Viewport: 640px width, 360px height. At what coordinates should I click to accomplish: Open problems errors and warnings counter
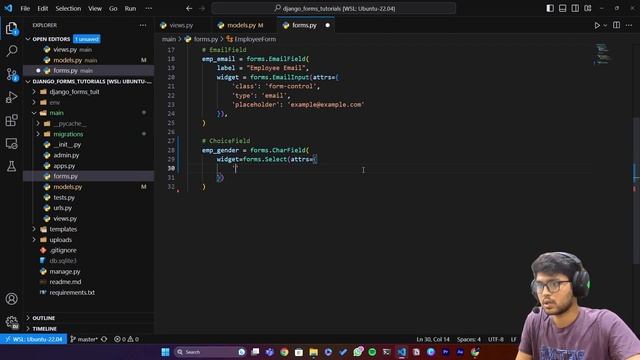[x=126, y=339]
